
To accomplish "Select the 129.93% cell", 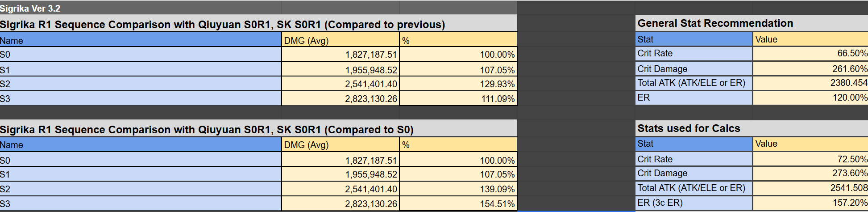I will [x=458, y=84].
